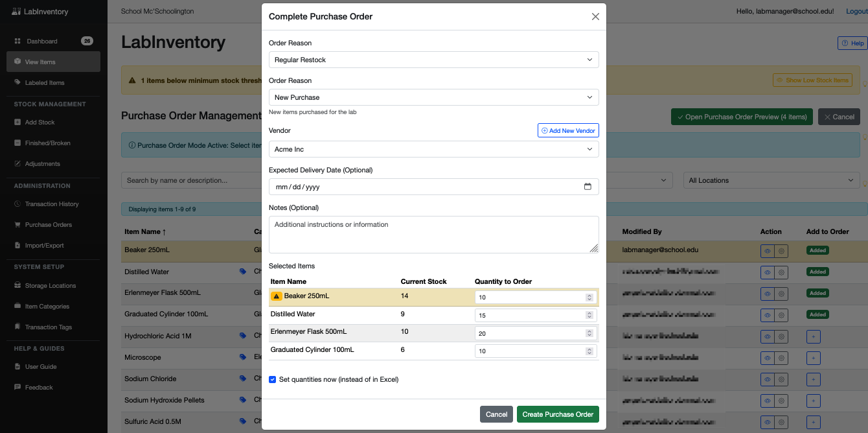868x433 pixels.
Task: Click the blue tag icon beside Distilled Water
Action: point(243,272)
